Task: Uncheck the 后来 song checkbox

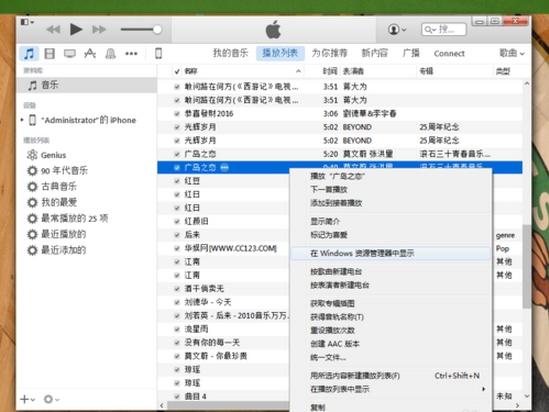Action: click(177, 235)
